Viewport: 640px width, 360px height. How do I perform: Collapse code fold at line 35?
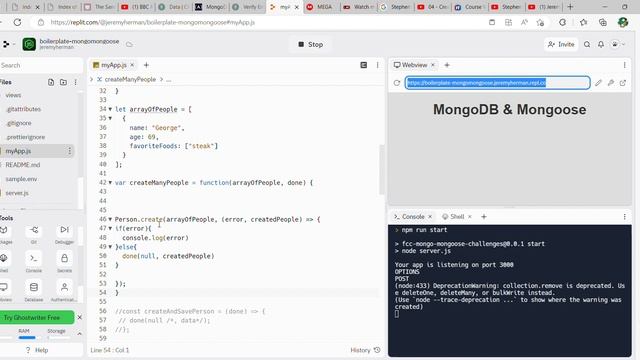pos(110,118)
